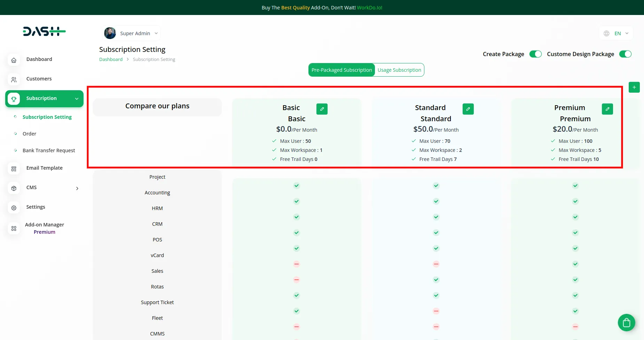The width and height of the screenshot is (644, 340).
Task: Click the Dashboard breadcrumb link
Action: (x=111, y=60)
